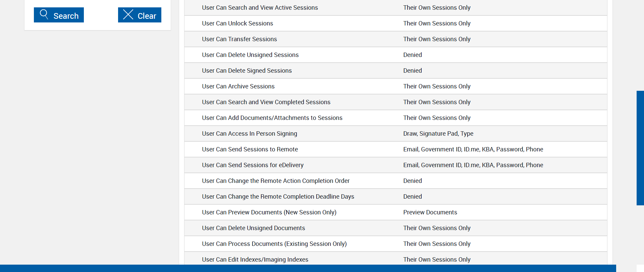This screenshot has width=644, height=272.
Task: Select the 'User Can Delete Unsigned Documents' row
Action: coord(254,228)
